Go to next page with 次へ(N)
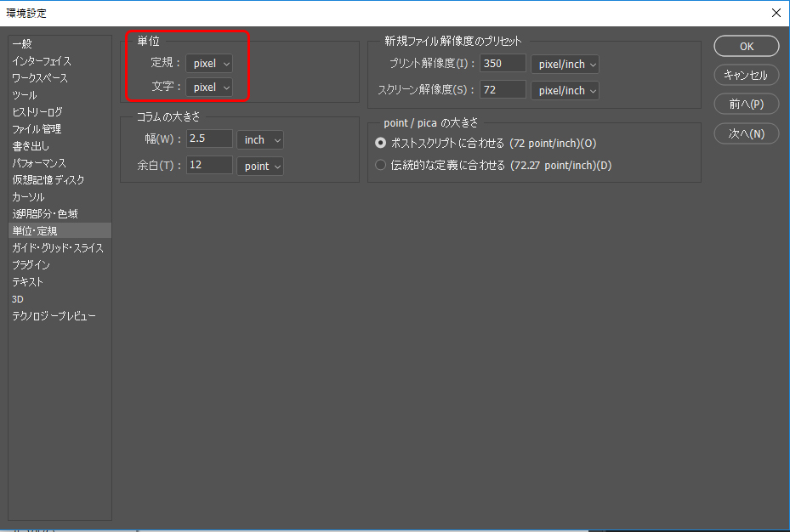The width and height of the screenshot is (790, 532). coord(746,134)
